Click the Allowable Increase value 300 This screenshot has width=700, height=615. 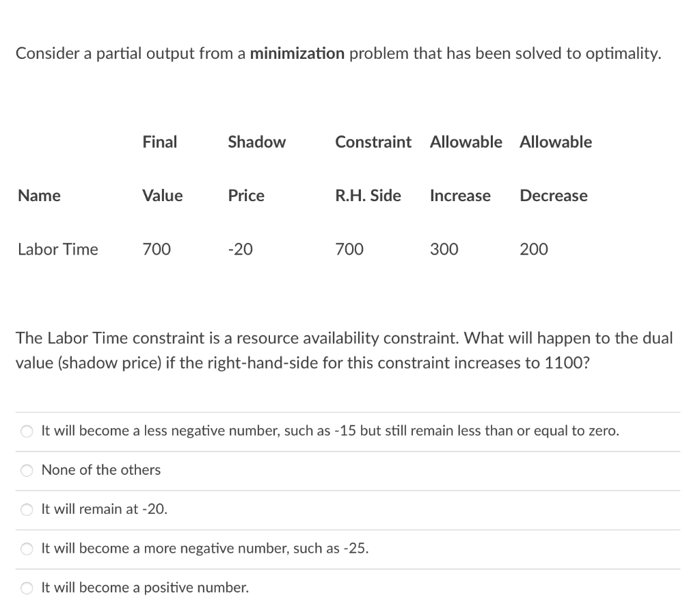444,250
